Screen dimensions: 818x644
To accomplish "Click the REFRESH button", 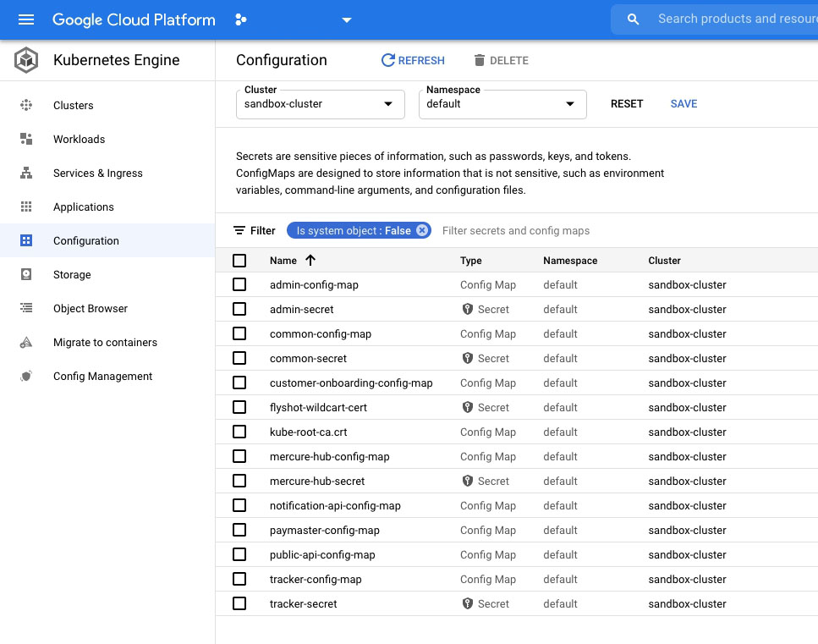I will (413, 60).
